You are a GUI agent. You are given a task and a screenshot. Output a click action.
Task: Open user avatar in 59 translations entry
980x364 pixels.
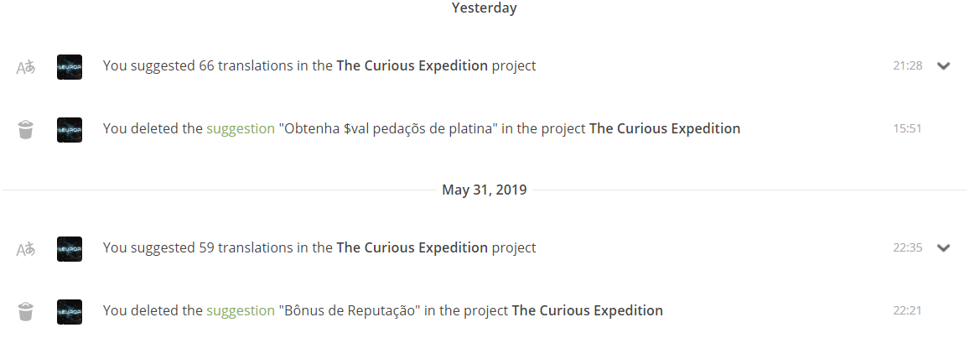(x=70, y=249)
